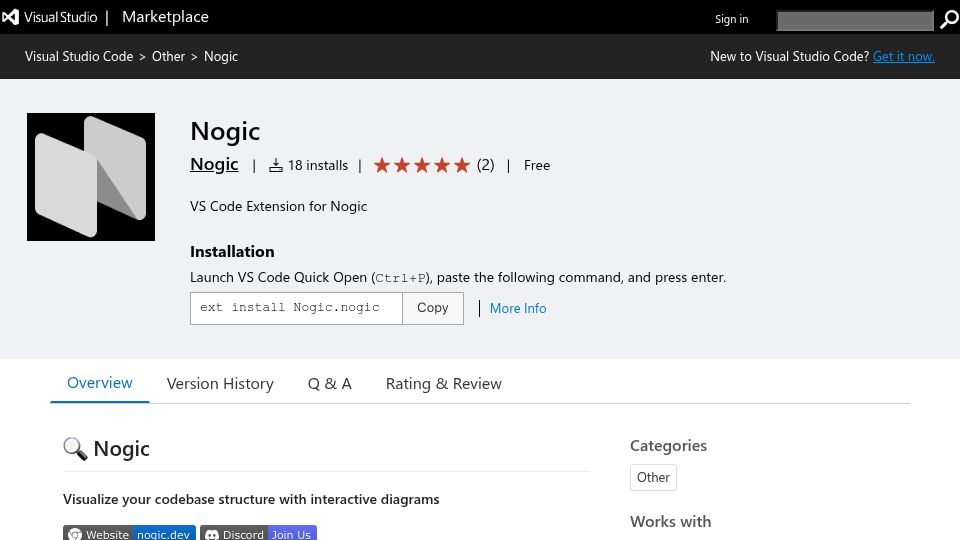Click the Installation heading
Viewport: 960px width, 540px height.
pyautogui.click(x=232, y=252)
